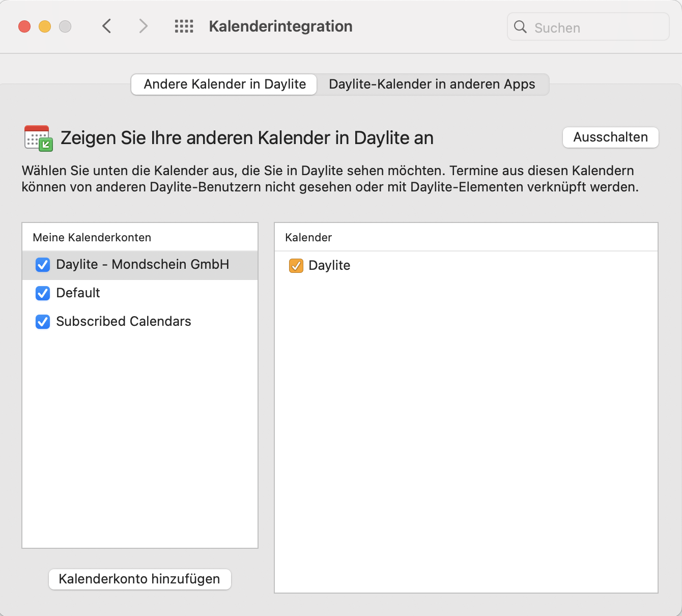Screen dimensions: 682x616
Task: Show all preferences via grid icon
Action: pyautogui.click(x=184, y=26)
